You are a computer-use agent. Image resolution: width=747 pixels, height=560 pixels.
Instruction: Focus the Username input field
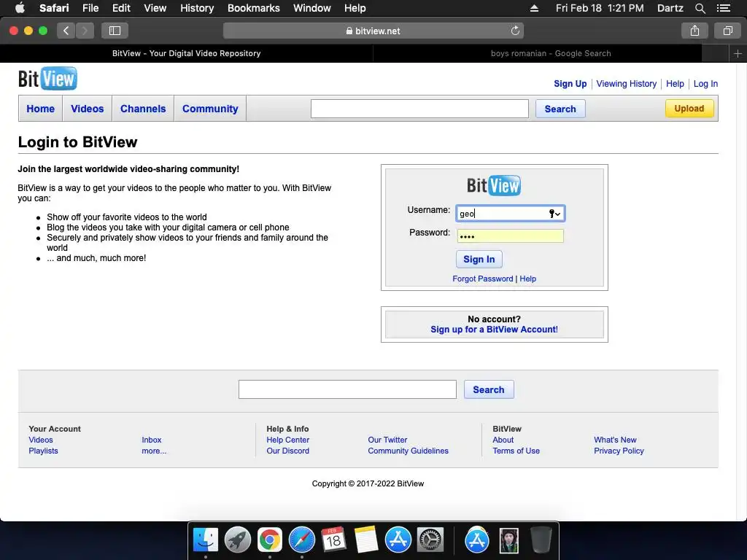pyautogui.click(x=510, y=214)
